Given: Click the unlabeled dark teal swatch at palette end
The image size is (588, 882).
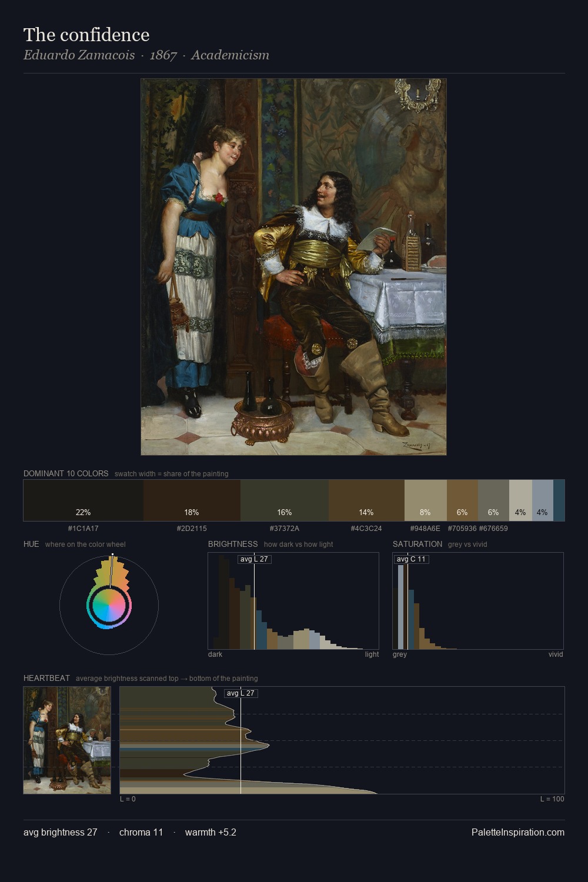Looking at the screenshot, I should (559, 500).
